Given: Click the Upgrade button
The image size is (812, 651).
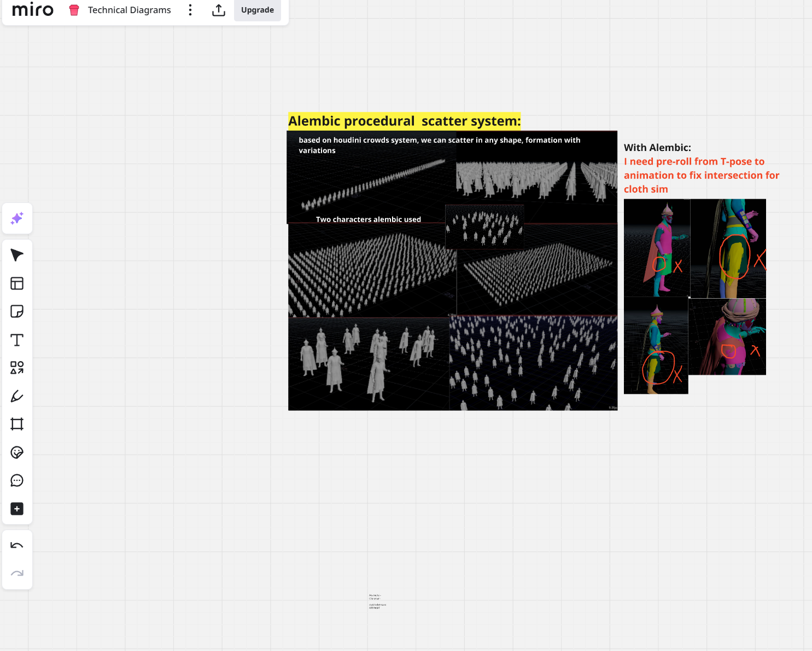Looking at the screenshot, I should tap(258, 10).
